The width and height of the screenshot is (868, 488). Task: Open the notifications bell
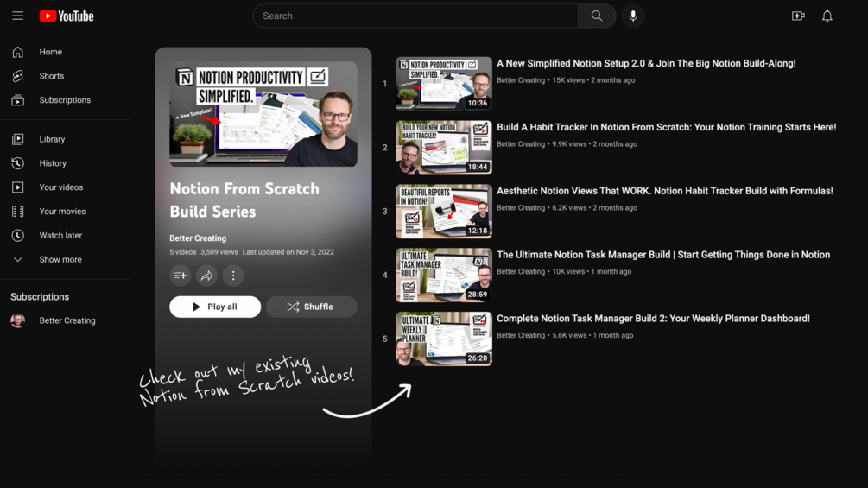(x=827, y=16)
